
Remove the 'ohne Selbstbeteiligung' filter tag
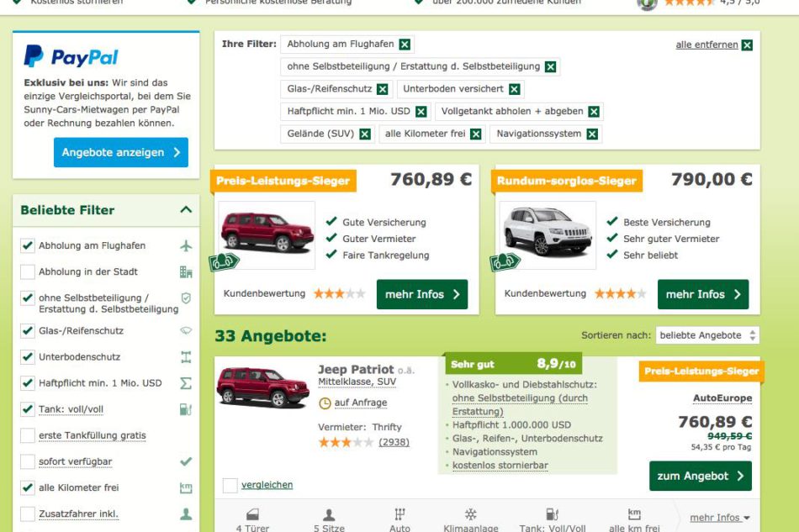click(550, 66)
